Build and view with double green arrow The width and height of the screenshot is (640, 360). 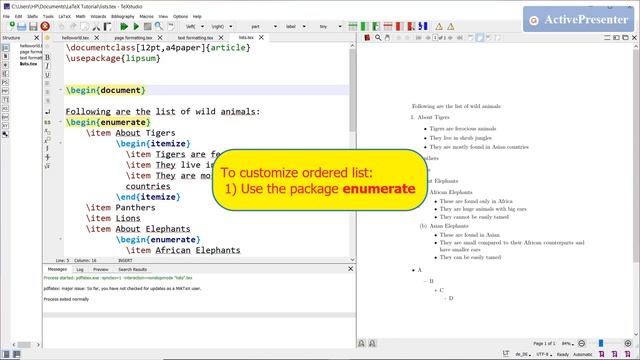tap(124, 27)
